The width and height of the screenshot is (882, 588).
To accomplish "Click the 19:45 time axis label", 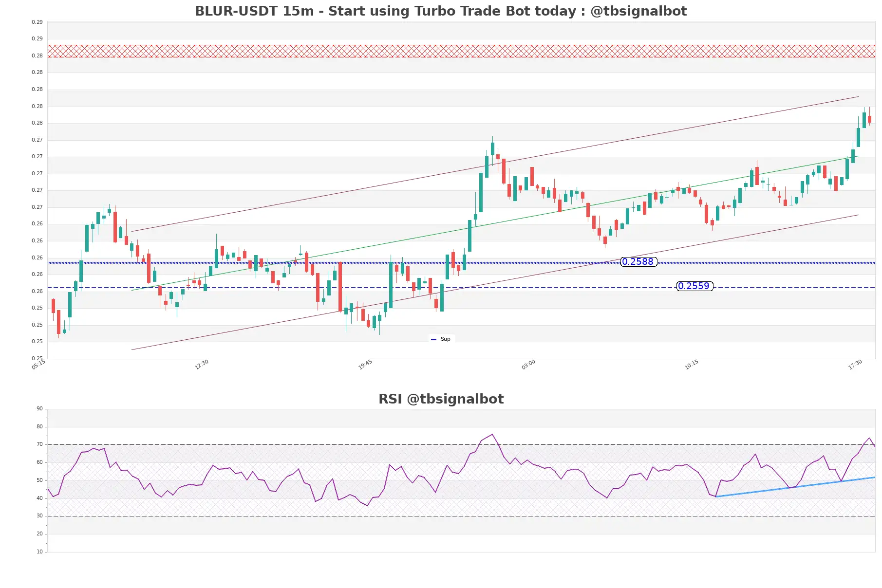I will click(x=365, y=365).
